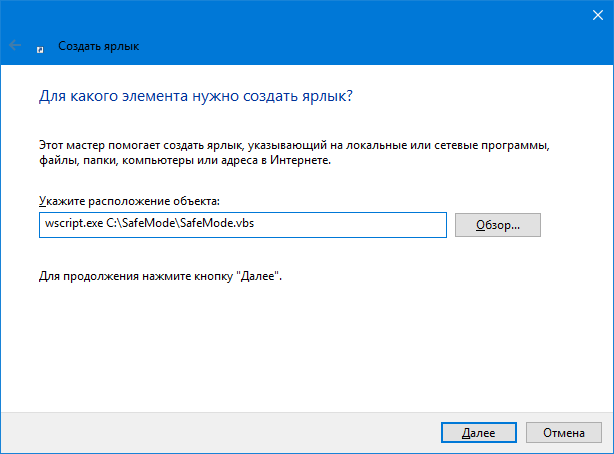Click the heading Для какого элемента нужно создать ярлык?
This screenshot has width=614, height=454.
[x=196, y=96]
